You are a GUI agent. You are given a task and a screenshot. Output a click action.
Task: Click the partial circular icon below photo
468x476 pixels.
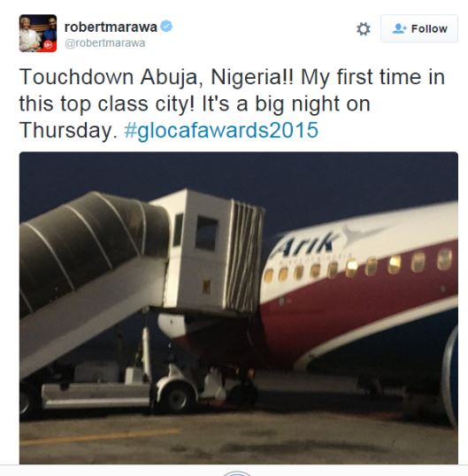point(237,473)
